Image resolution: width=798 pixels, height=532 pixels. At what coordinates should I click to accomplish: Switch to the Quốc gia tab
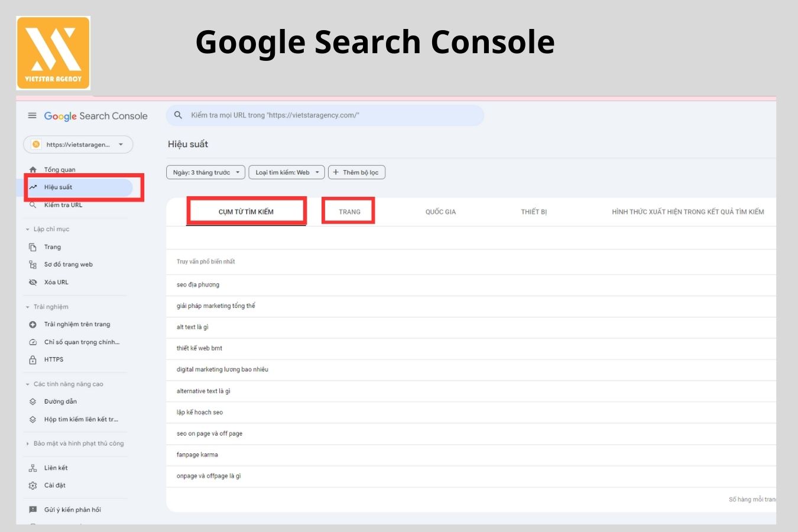(440, 212)
